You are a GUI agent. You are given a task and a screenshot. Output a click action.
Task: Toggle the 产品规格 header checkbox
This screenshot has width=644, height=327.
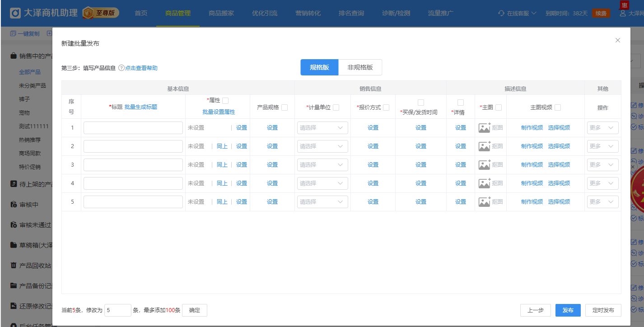285,107
